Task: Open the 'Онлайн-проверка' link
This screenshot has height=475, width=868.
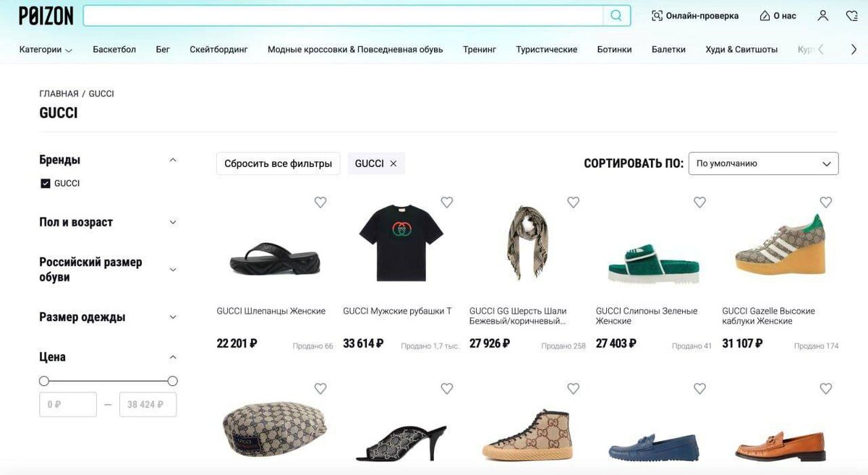Action: (x=695, y=16)
